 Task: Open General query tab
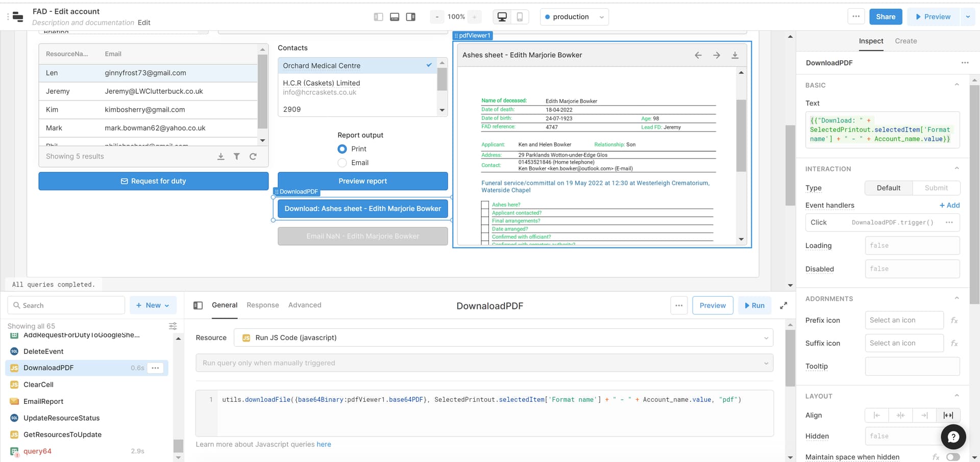point(225,305)
